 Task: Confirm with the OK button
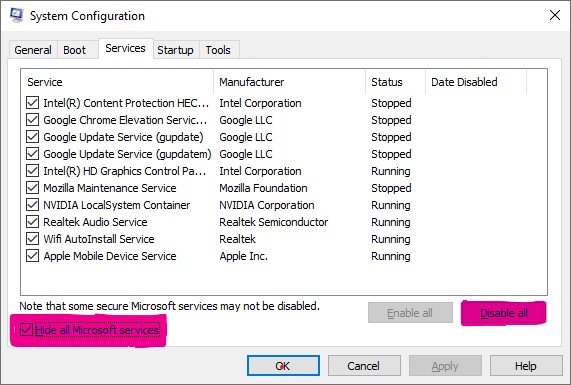pyautogui.click(x=283, y=366)
